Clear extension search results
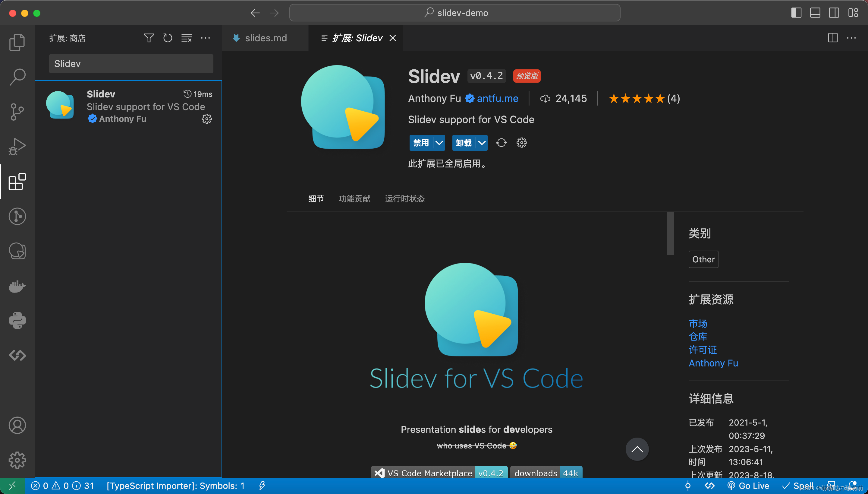This screenshot has width=868, height=494. 187,38
